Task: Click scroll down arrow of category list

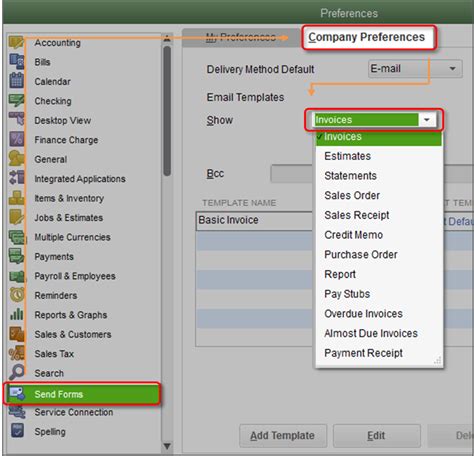Action: pos(167,446)
